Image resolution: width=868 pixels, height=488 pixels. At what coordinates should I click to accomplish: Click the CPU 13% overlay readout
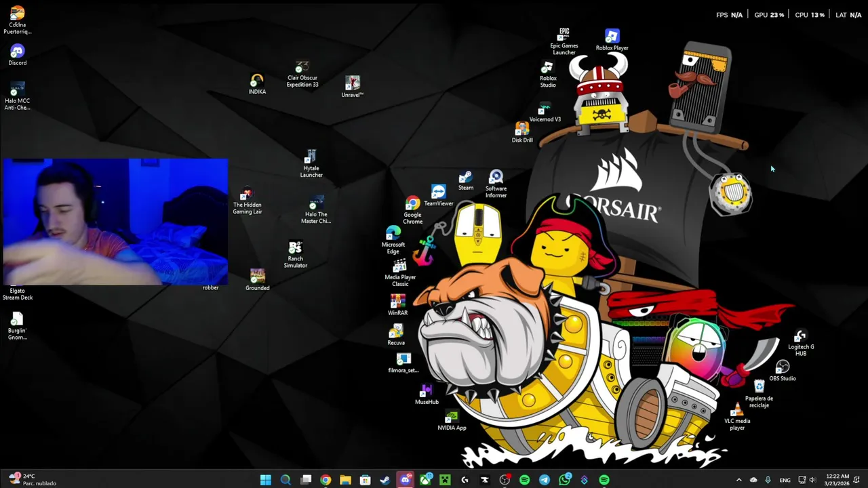tap(810, 15)
